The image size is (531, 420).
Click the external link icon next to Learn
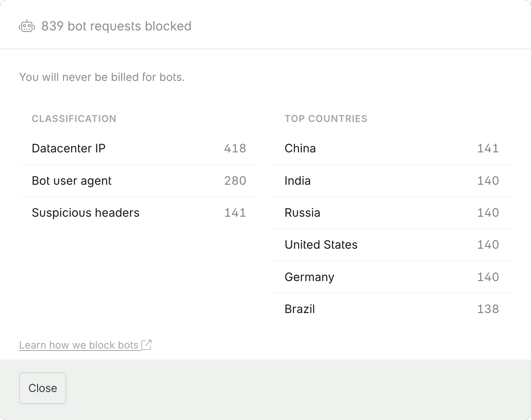[x=147, y=345]
